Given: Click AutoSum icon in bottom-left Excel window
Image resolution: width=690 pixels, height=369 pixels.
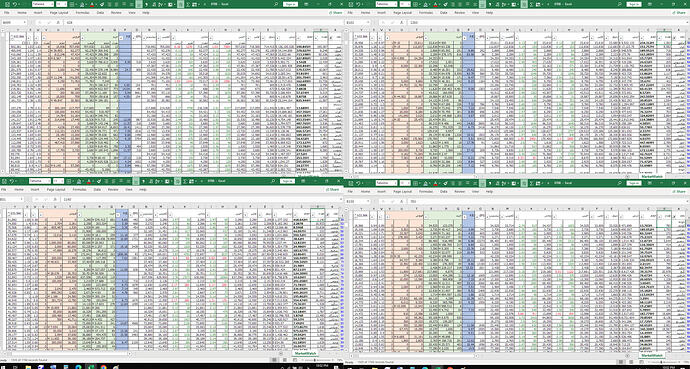Looking at the screenshot, I should [185, 181].
